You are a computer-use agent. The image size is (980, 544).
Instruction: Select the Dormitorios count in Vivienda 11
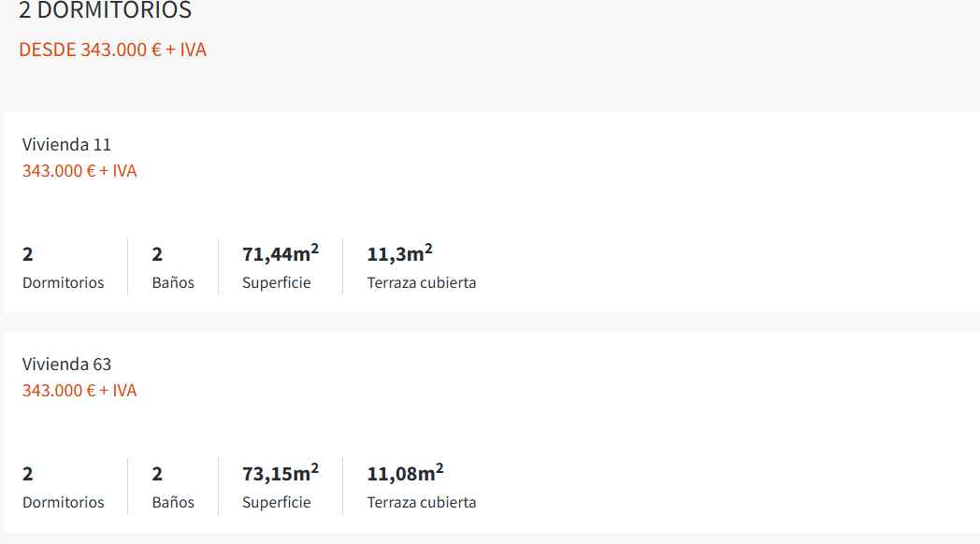click(x=28, y=254)
